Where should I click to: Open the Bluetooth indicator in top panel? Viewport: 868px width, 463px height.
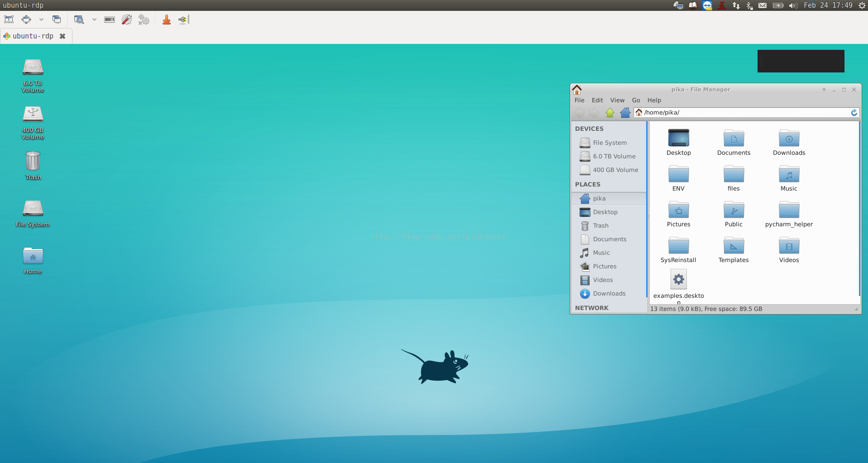coord(749,5)
